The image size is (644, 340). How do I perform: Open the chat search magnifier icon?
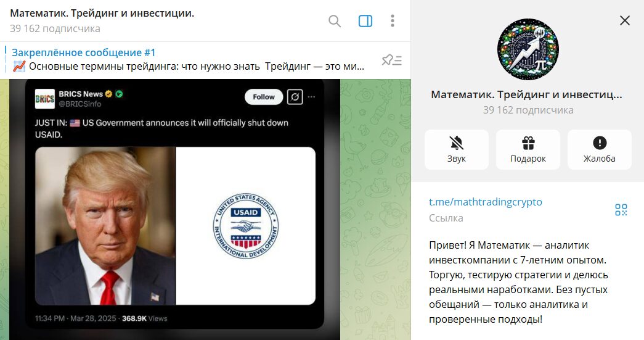335,21
